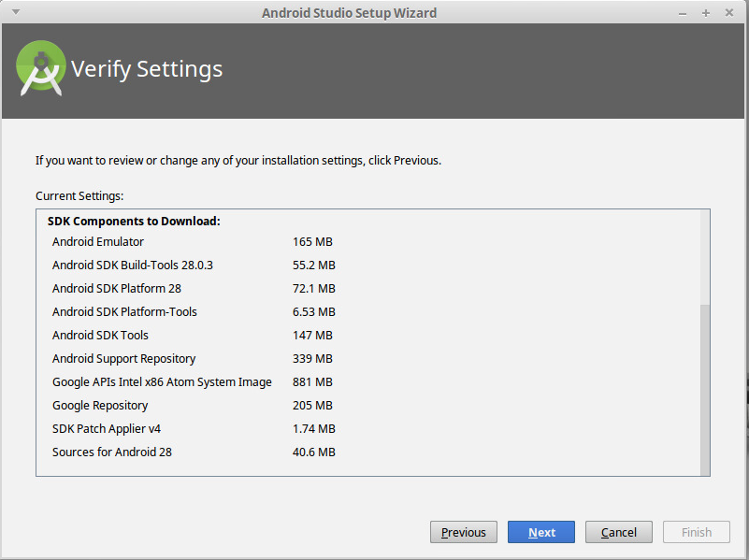This screenshot has height=560, width=749.
Task: Maximize the window with the plus icon
Action: coord(706,13)
